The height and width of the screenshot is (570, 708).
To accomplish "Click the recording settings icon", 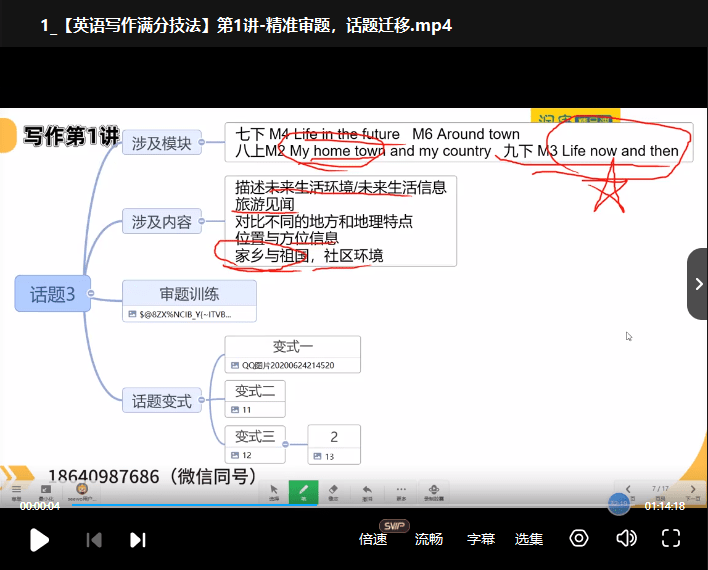I will click(434, 492).
